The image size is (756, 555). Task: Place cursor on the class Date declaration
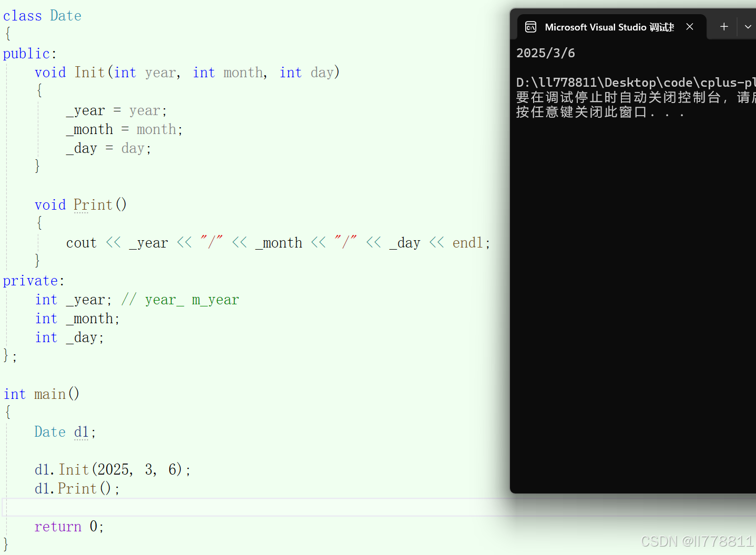click(42, 15)
